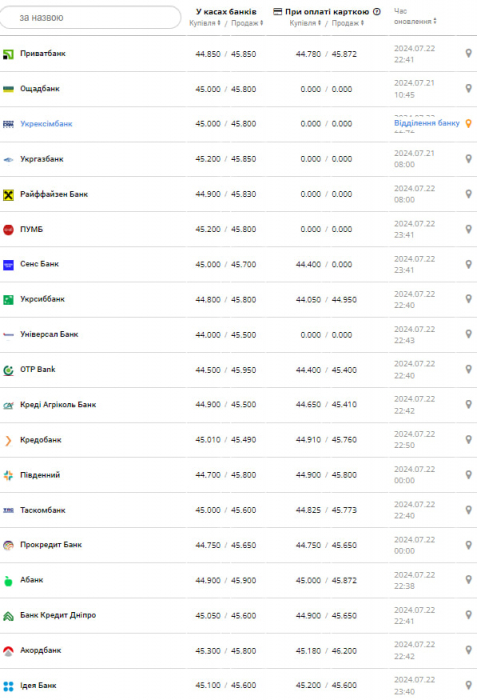Click Приватбанк cash rate 44.850
The image size is (477, 700).
click(208, 54)
